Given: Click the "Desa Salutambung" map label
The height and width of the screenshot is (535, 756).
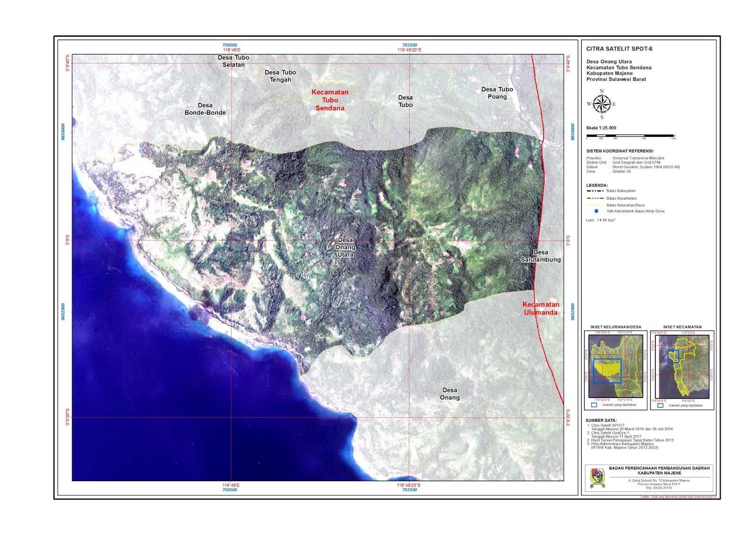Looking at the screenshot, I should (541, 256).
